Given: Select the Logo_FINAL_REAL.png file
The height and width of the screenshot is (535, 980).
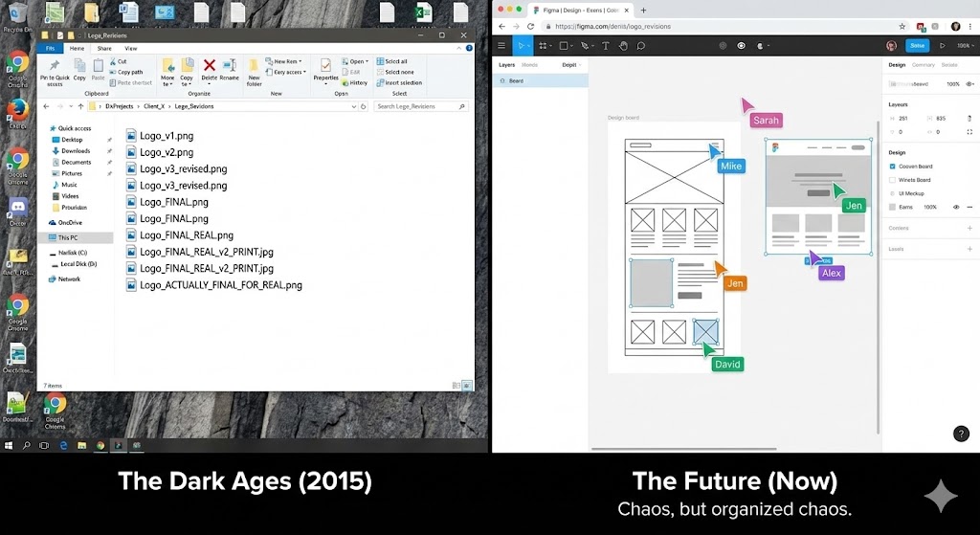Looking at the screenshot, I should [x=186, y=235].
